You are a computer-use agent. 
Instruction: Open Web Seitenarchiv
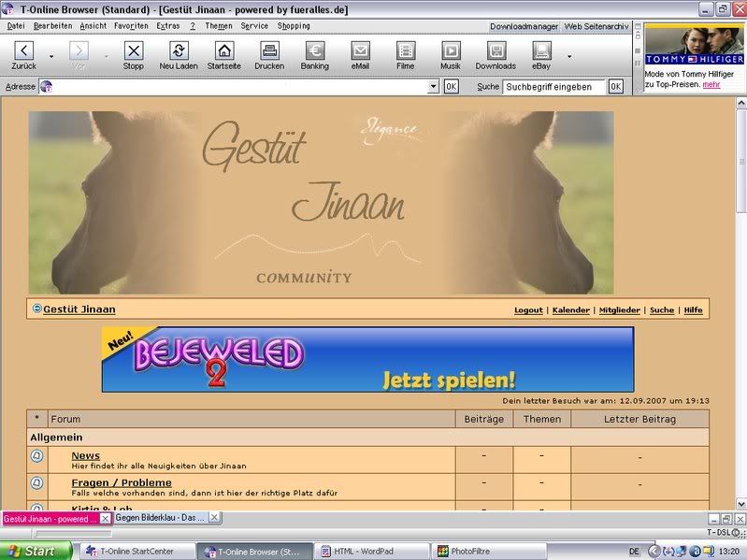(x=596, y=27)
